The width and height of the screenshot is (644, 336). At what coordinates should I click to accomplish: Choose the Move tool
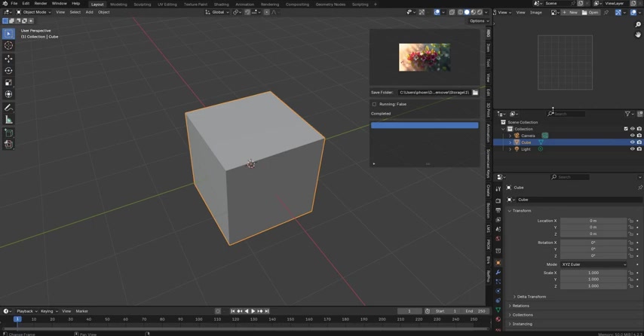point(8,59)
